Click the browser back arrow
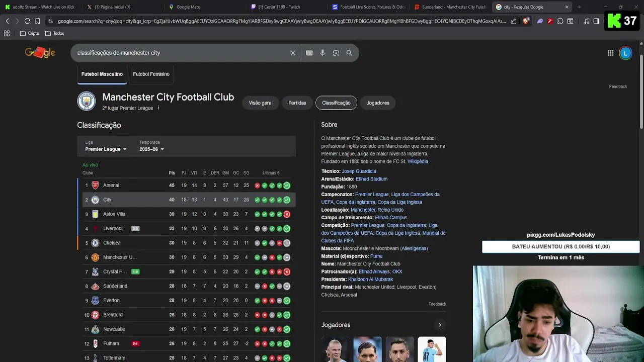Screen dimensions: 644x362 coord(7,21)
